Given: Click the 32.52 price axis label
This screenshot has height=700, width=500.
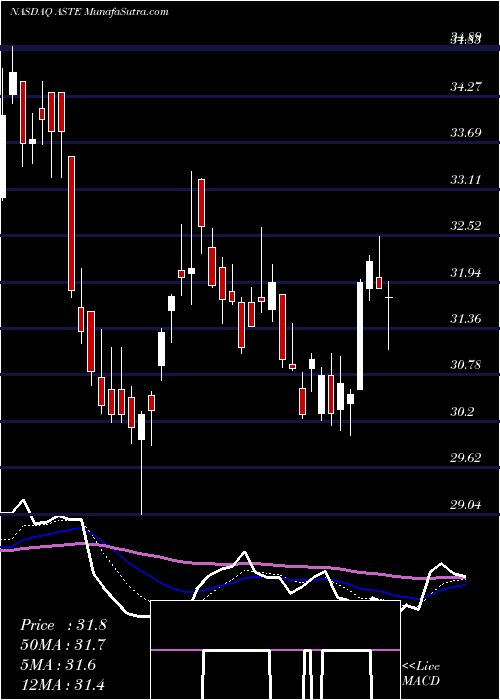Looking at the screenshot, I should point(466,225).
